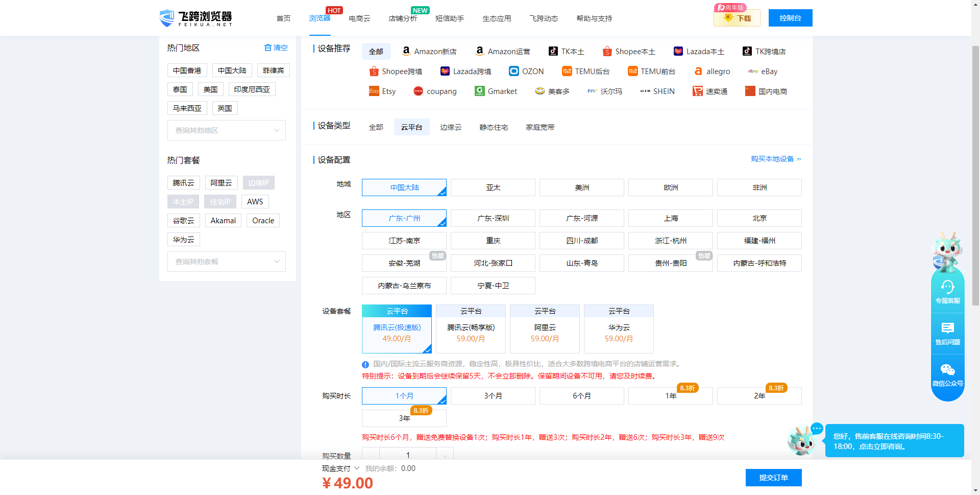Open the 店铺分析 menu item
The width and height of the screenshot is (980, 495).
point(402,18)
